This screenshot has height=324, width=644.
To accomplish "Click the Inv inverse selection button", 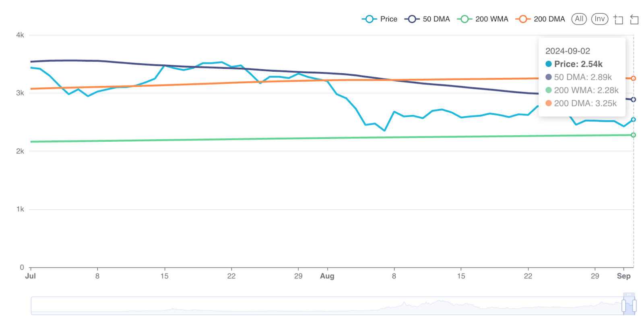I will (599, 19).
